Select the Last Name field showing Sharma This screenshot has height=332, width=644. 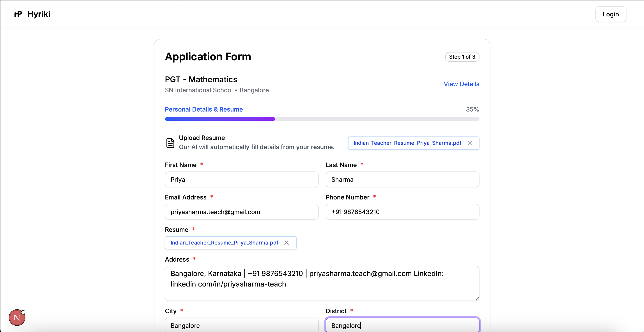402,179
